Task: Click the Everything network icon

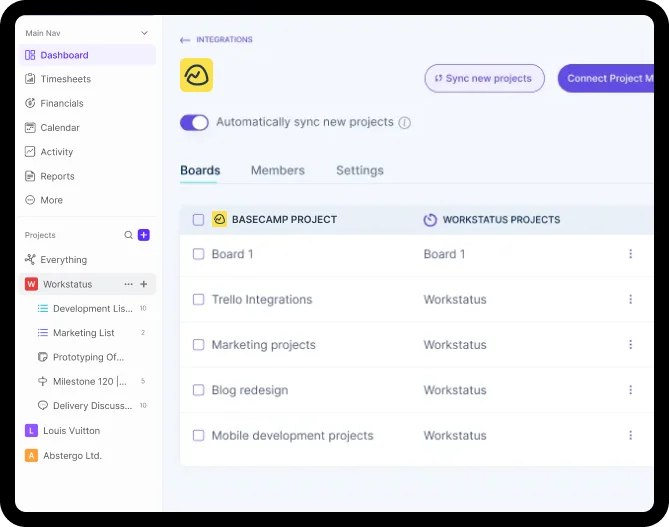Action: pos(30,259)
